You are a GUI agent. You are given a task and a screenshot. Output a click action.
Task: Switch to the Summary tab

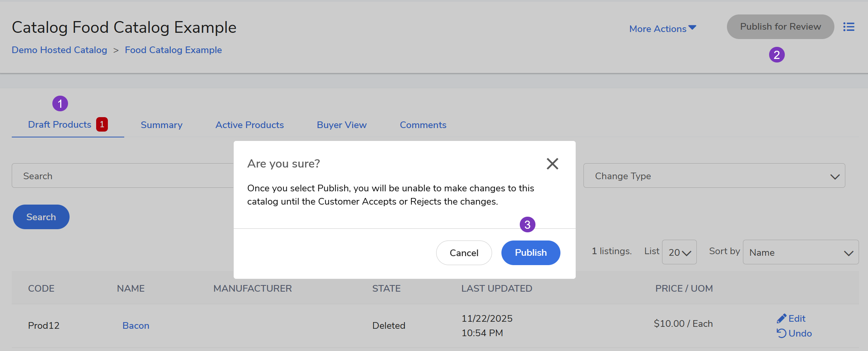161,125
